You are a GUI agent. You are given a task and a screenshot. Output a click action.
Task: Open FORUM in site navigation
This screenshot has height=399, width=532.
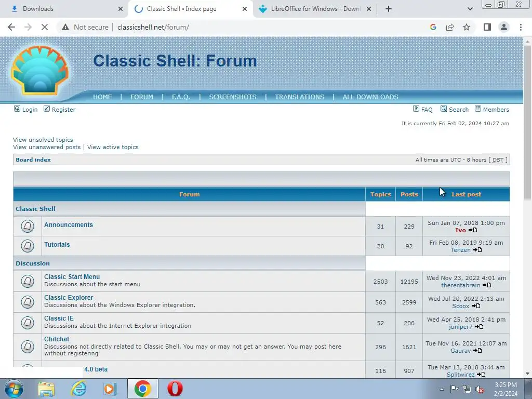point(142,97)
